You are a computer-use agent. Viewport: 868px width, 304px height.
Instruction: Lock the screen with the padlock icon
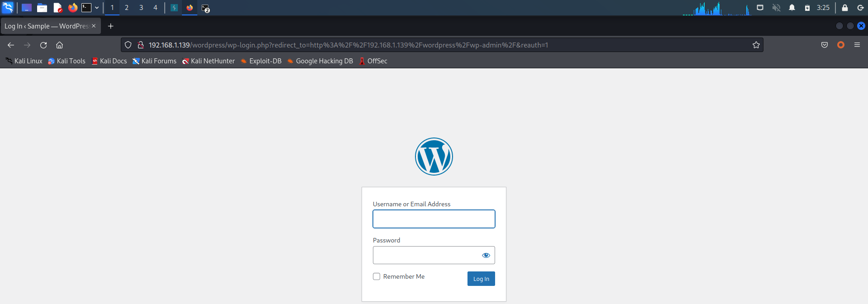point(844,8)
